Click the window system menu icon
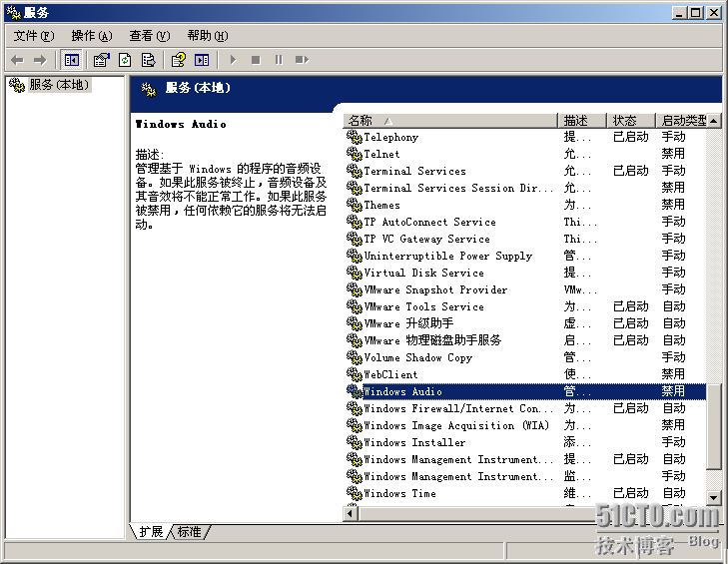Image resolution: width=728 pixels, height=564 pixels. pyautogui.click(x=13, y=13)
